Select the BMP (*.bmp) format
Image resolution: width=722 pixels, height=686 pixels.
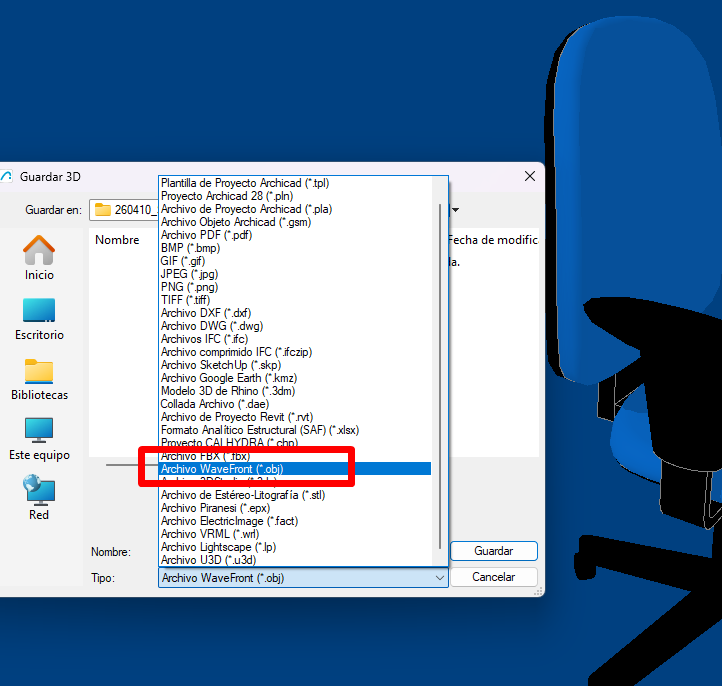(x=295, y=248)
